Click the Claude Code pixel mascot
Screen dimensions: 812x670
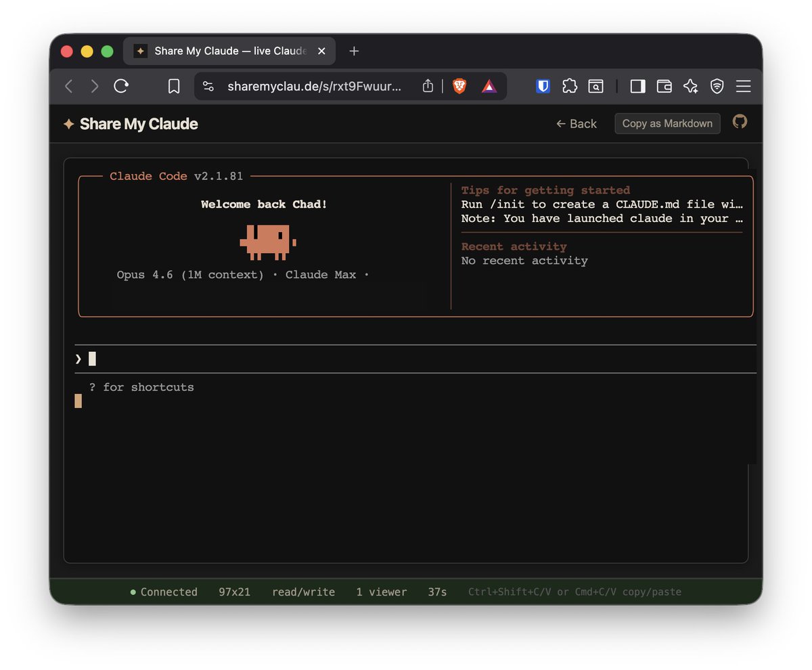click(x=268, y=242)
